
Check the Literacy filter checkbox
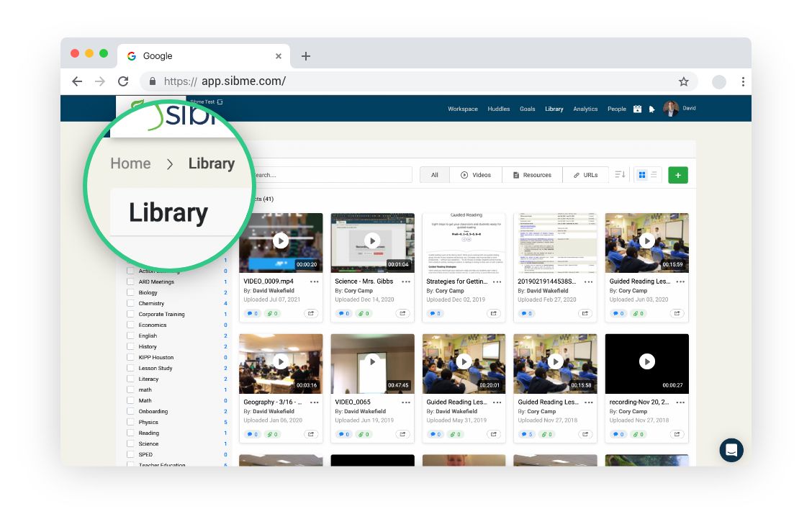coord(130,379)
